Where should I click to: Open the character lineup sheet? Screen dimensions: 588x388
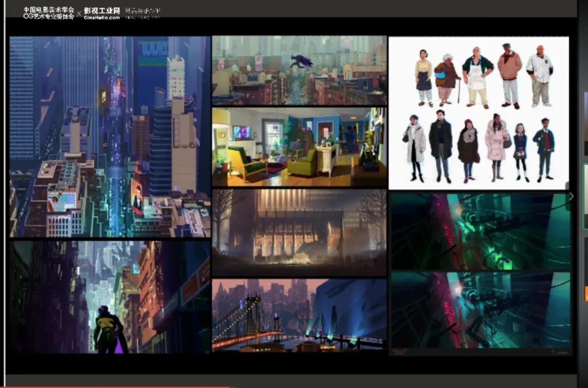pos(479,113)
